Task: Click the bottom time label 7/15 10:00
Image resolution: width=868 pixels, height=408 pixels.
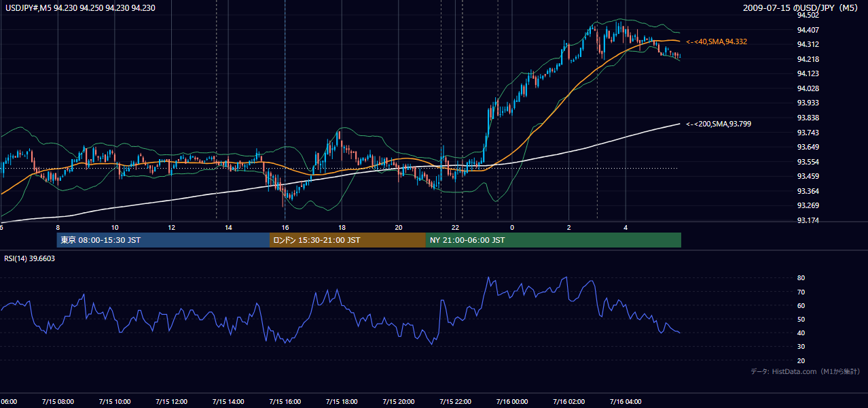Action: point(114,401)
